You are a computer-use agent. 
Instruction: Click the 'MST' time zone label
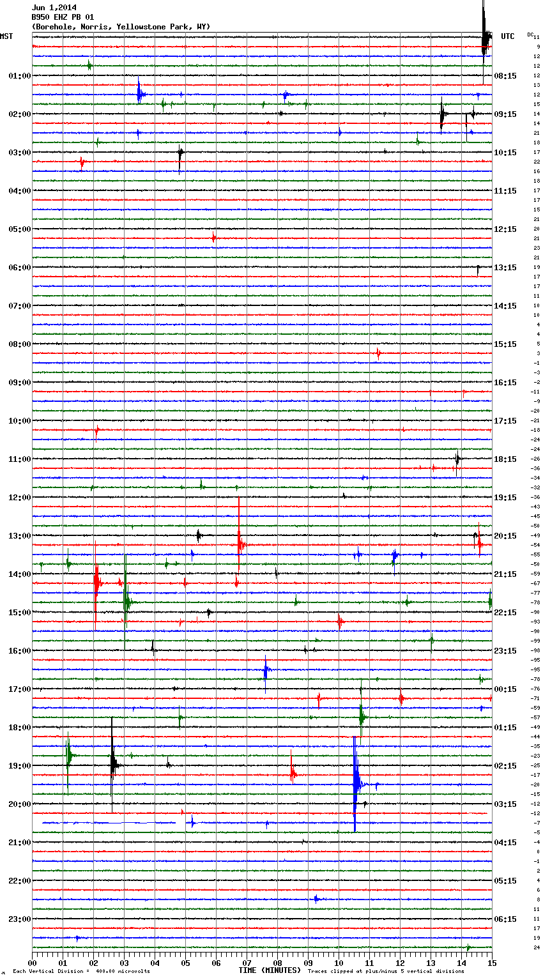[x=6, y=36]
